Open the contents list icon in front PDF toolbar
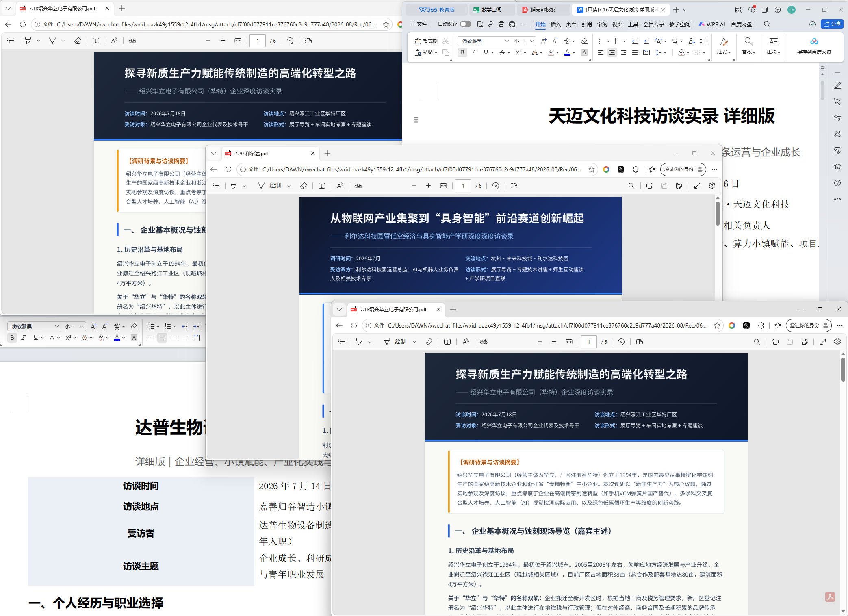 click(x=342, y=342)
